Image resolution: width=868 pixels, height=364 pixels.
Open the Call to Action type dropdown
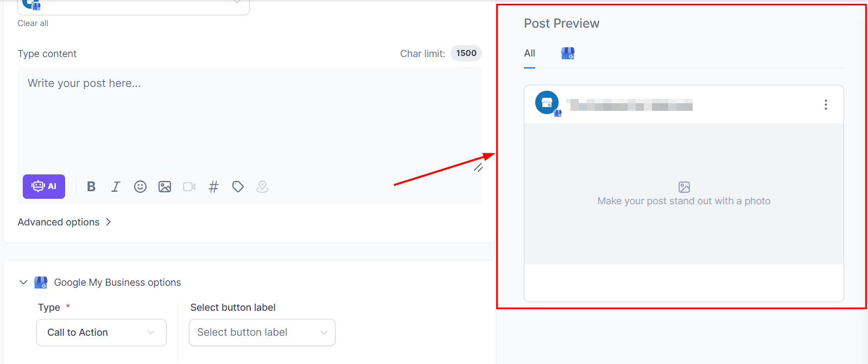tap(102, 332)
